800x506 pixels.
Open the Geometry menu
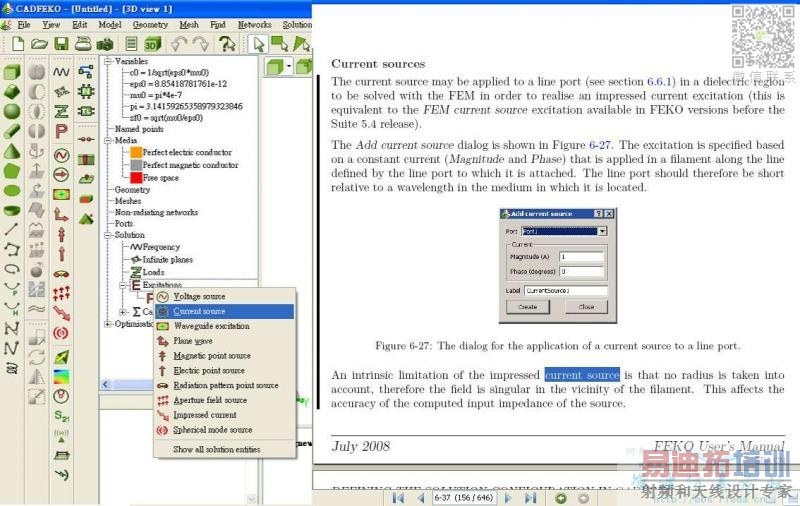click(150, 24)
